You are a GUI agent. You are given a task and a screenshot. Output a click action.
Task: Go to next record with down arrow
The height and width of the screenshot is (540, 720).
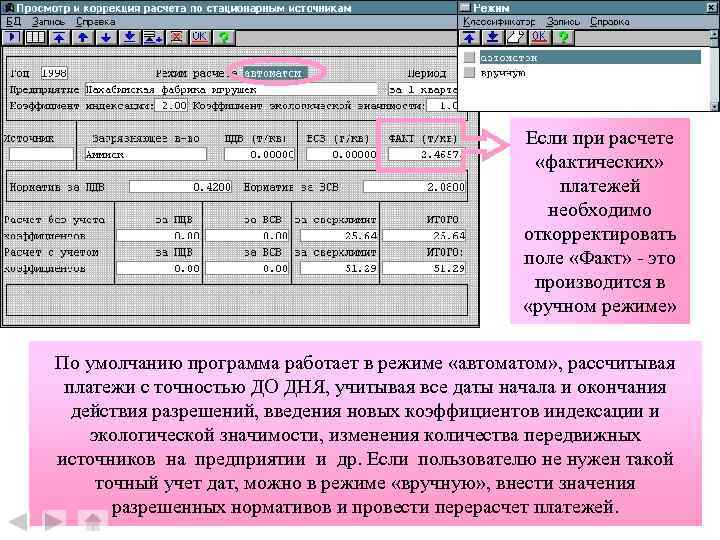click(106, 37)
